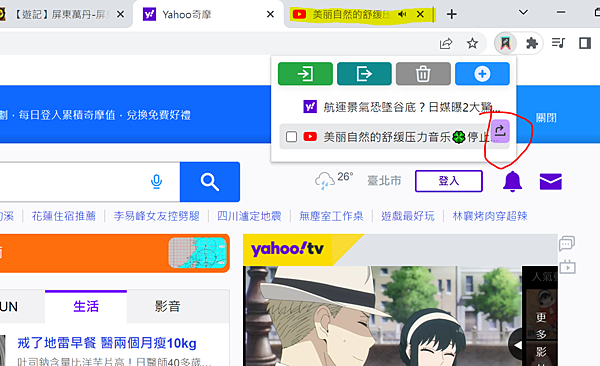Close the YouTube music tab

pos(420,15)
